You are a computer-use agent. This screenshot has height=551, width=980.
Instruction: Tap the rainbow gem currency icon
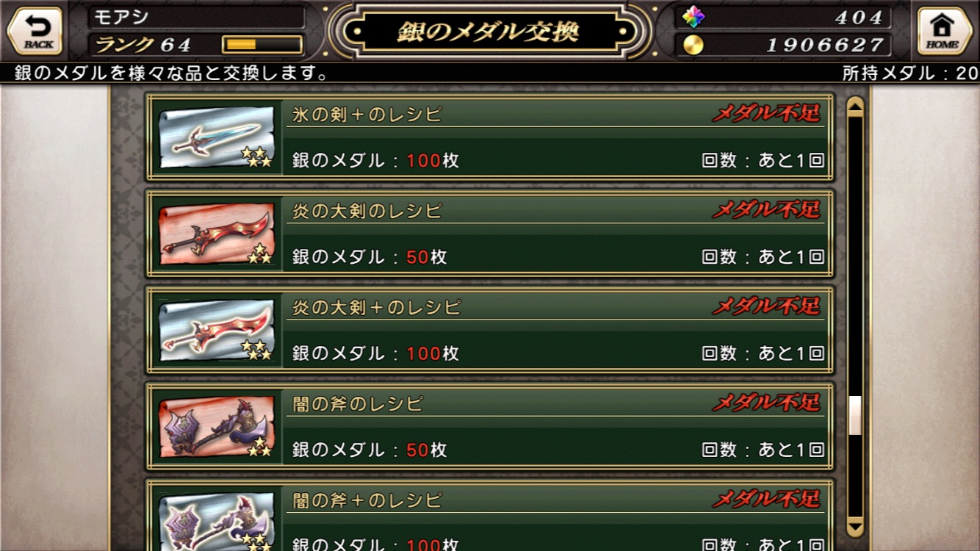693,17
